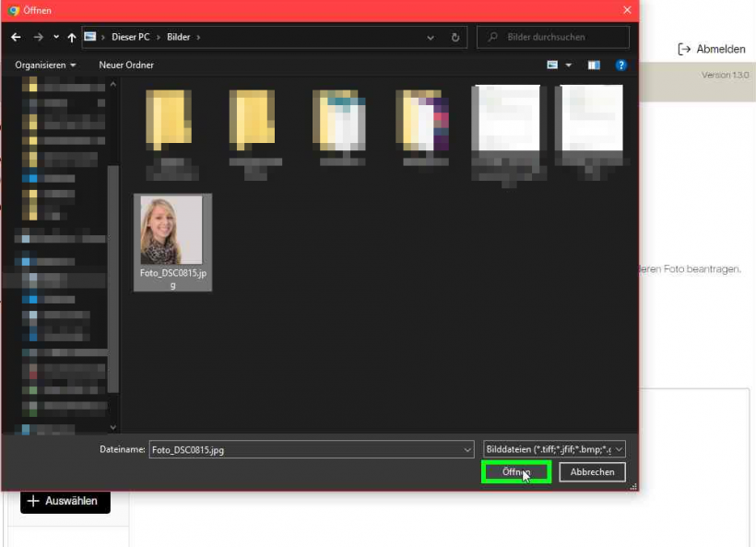Expand the Bilddateien file type dropdown
The height and width of the screenshot is (547, 756).
[618, 449]
